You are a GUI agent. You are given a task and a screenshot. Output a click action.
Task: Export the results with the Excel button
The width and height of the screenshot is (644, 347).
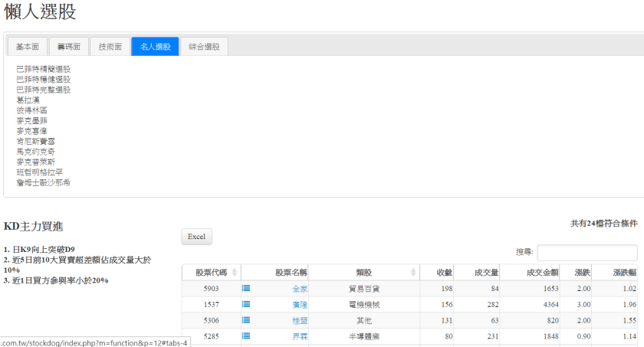(196, 237)
